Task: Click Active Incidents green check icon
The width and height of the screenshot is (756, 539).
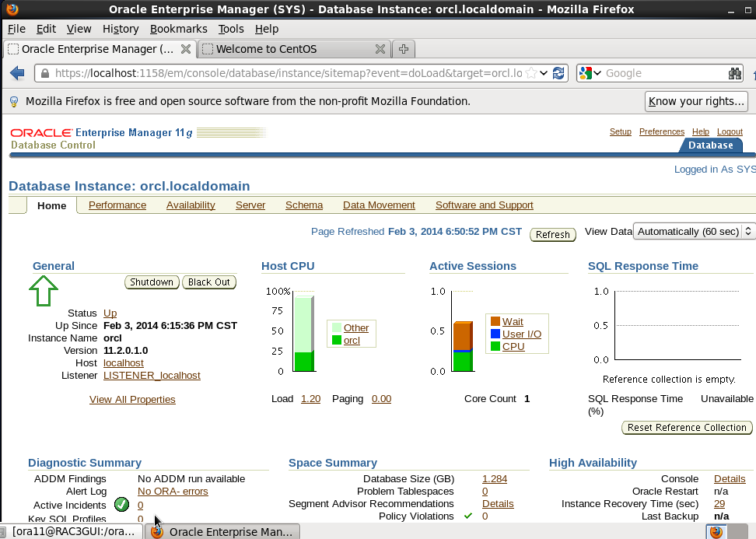Action: tap(121, 505)
